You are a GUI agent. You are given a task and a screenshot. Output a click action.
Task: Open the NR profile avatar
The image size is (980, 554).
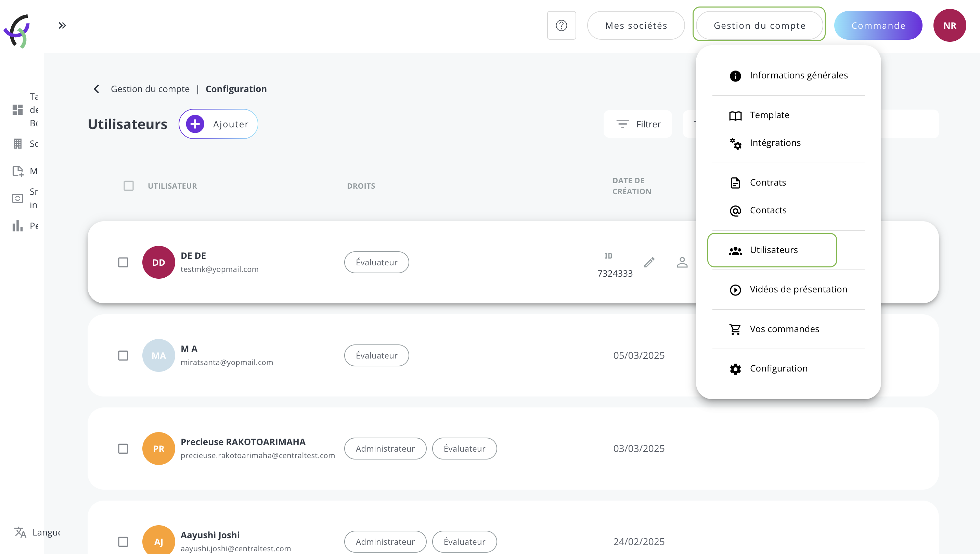coord(950,26)
